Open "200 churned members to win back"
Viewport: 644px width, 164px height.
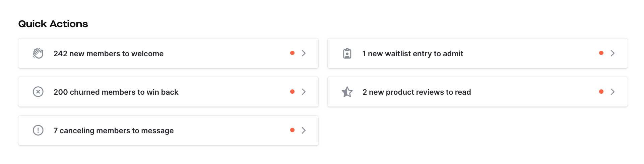pyautogui.click(x=168, y=92)
